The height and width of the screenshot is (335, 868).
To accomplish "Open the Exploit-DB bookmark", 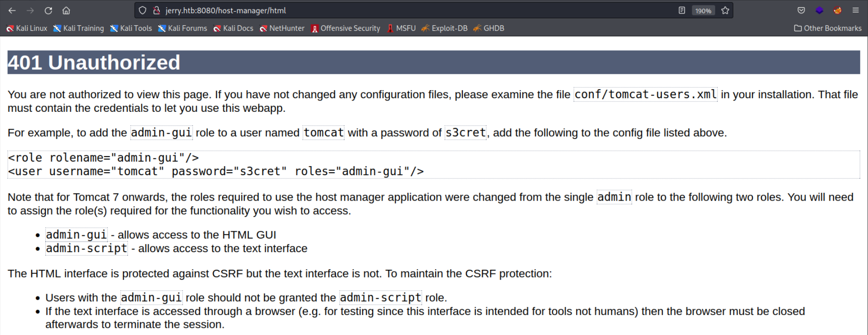I will pos(445,28).
